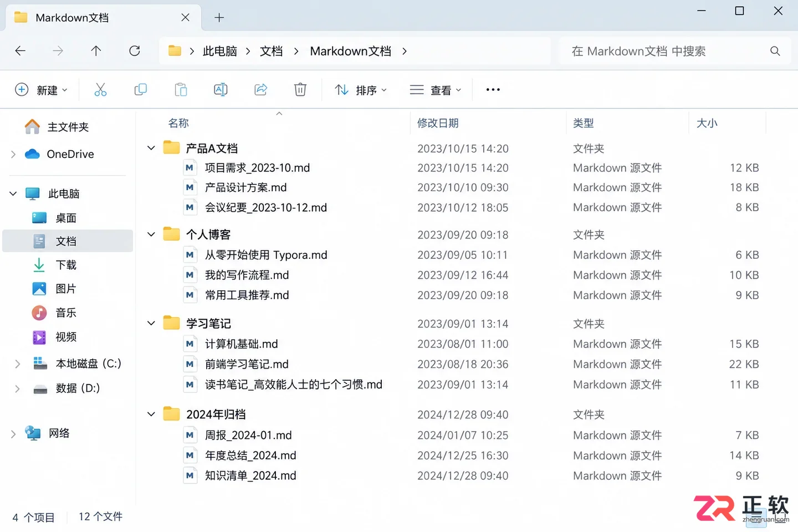The height and width of the screenshot is (532, 798).
Task: Collapse the 2024年归档 folder group
Action: pos(151,414)
